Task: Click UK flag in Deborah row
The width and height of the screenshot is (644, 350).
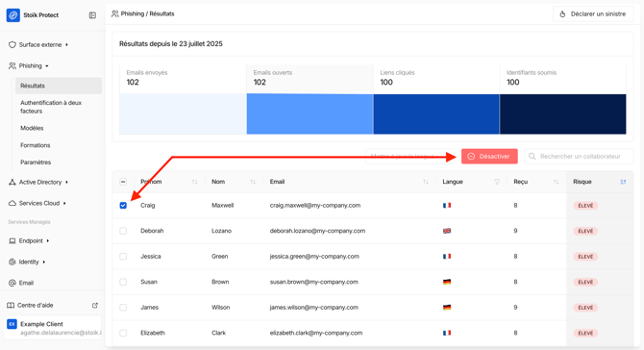Action: point(447,231)
